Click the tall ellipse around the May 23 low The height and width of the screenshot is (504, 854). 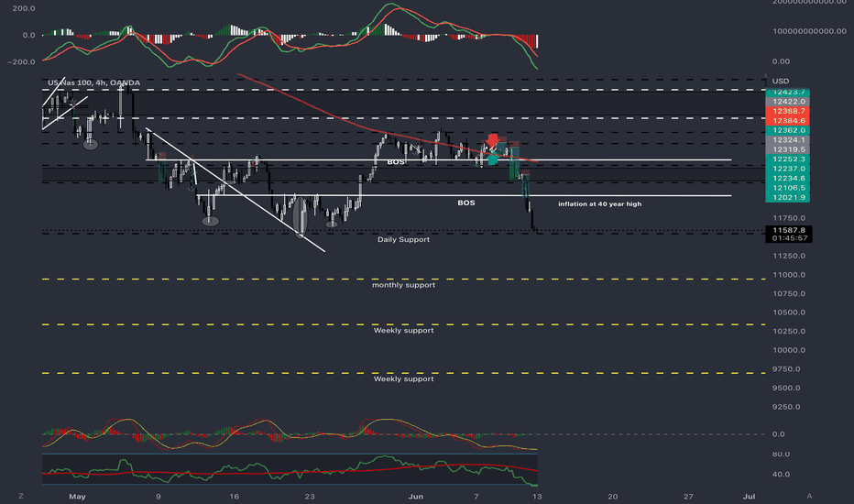[x=301, y=217]
